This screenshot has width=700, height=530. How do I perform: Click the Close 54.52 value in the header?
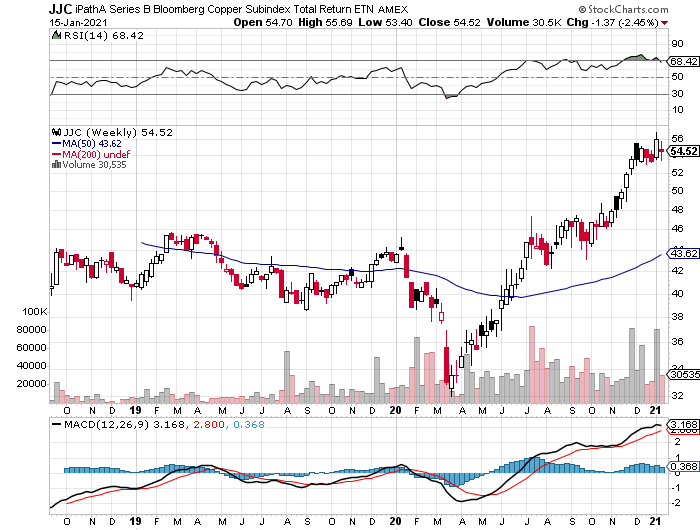point(450,22)
